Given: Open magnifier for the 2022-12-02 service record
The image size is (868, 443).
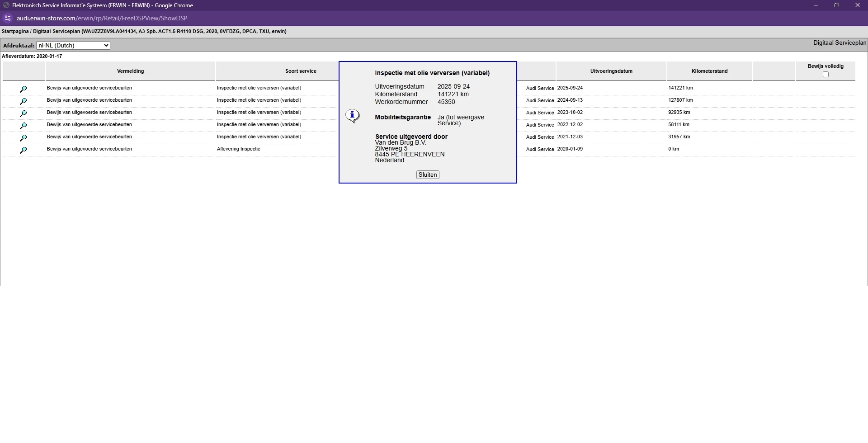Looking at the screenshot, I should pos(24,126).
